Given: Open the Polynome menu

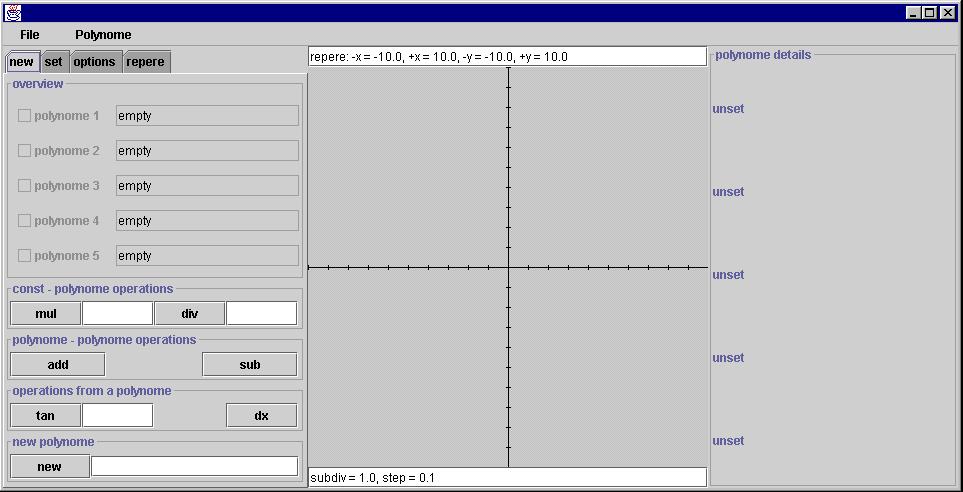Looking at the screenshot, I should (x=103, y=34).
